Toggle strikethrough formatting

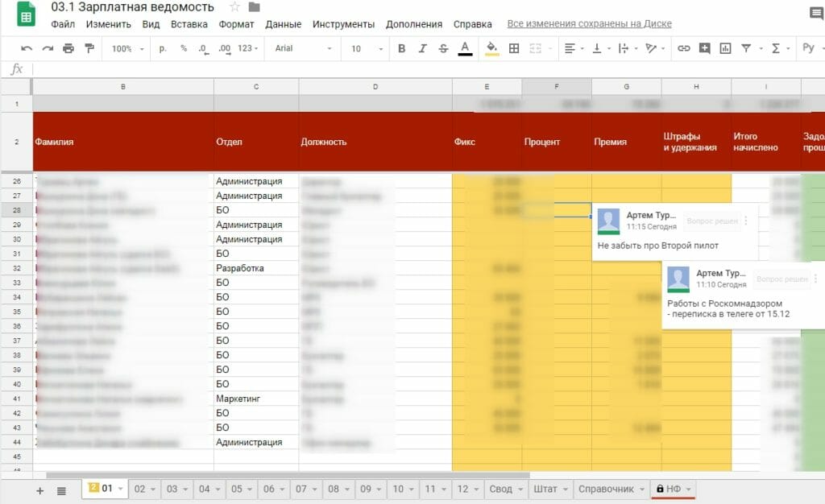tap(443, 49)
